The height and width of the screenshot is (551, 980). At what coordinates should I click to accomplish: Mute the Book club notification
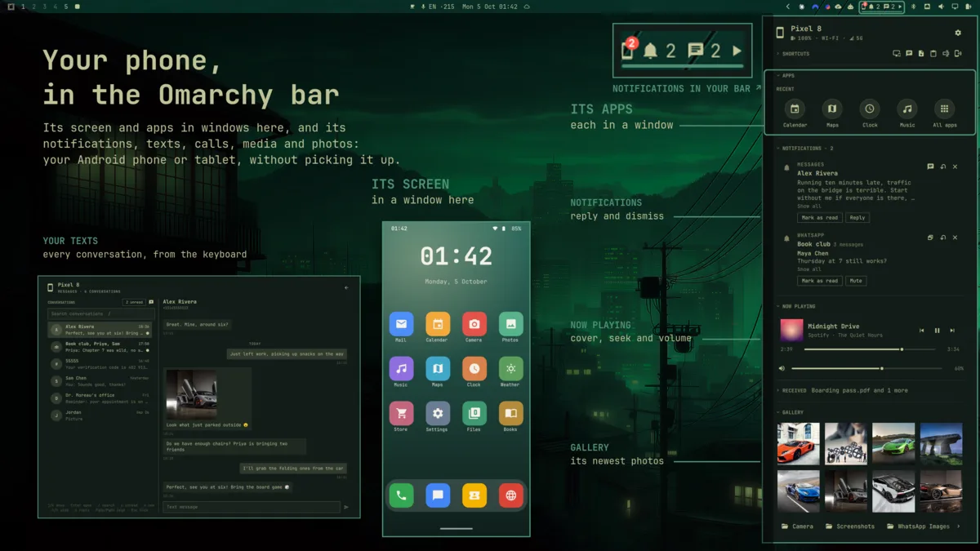856,281
